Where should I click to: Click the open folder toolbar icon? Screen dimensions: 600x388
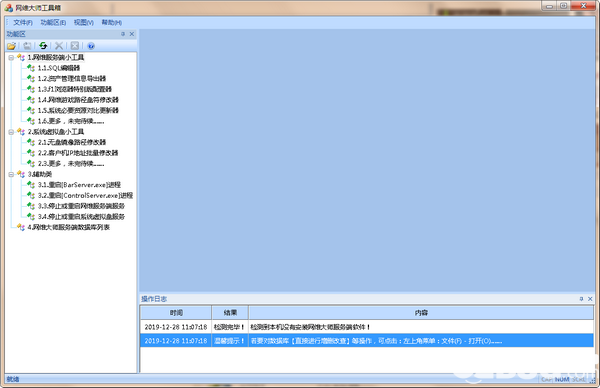[11, 46]
